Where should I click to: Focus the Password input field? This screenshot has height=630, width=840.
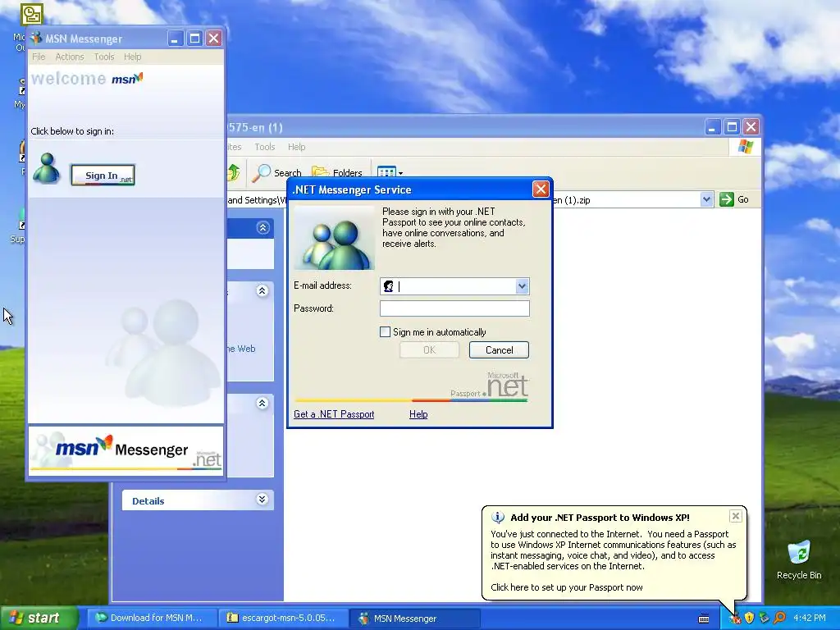tap(454, 308)
